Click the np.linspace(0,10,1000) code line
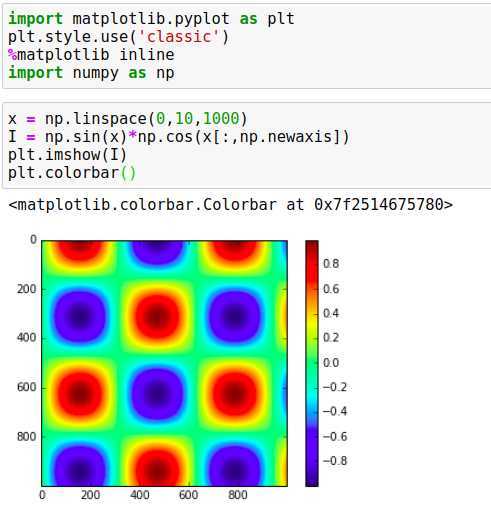The width and height of the screenshot is (491, 510). [128, 119]
